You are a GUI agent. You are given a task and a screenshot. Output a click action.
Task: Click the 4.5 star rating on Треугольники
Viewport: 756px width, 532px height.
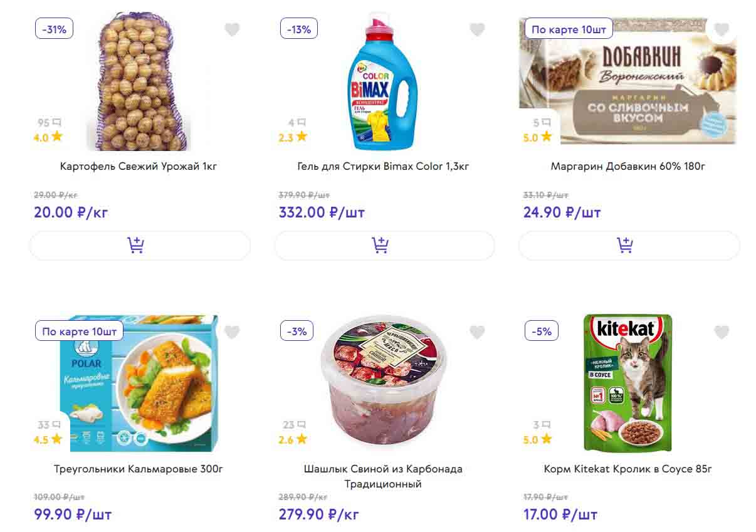(48, 439)
